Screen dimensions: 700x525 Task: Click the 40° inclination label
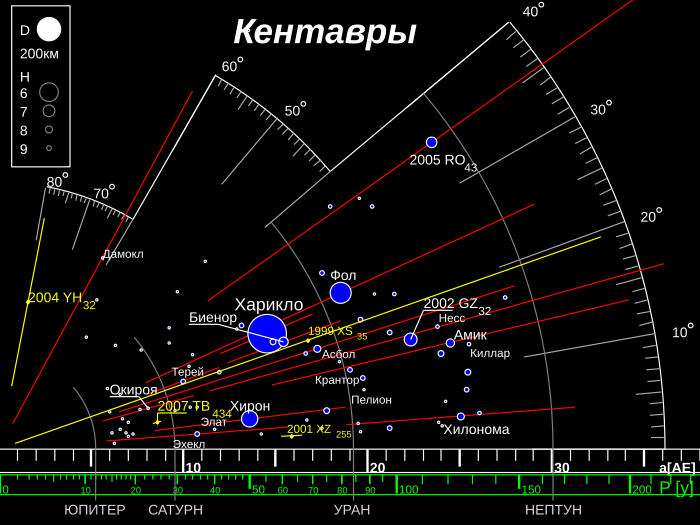click(x=533, y=10)
